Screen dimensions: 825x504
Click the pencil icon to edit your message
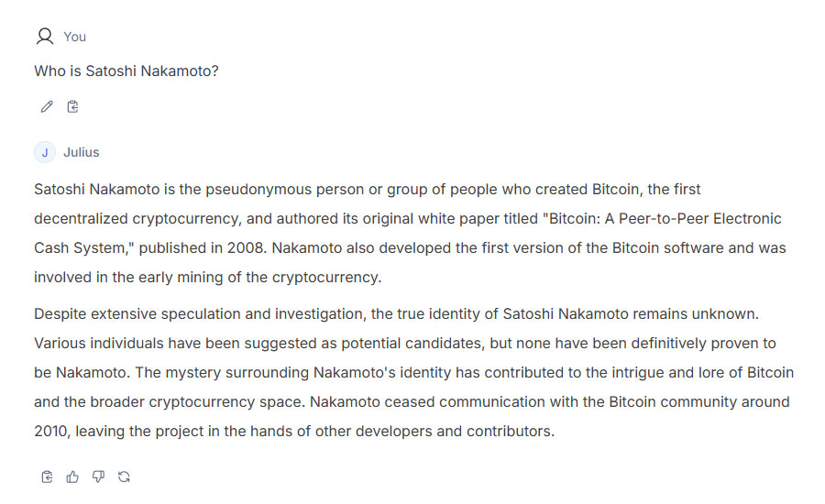click(x=47, y=106)
